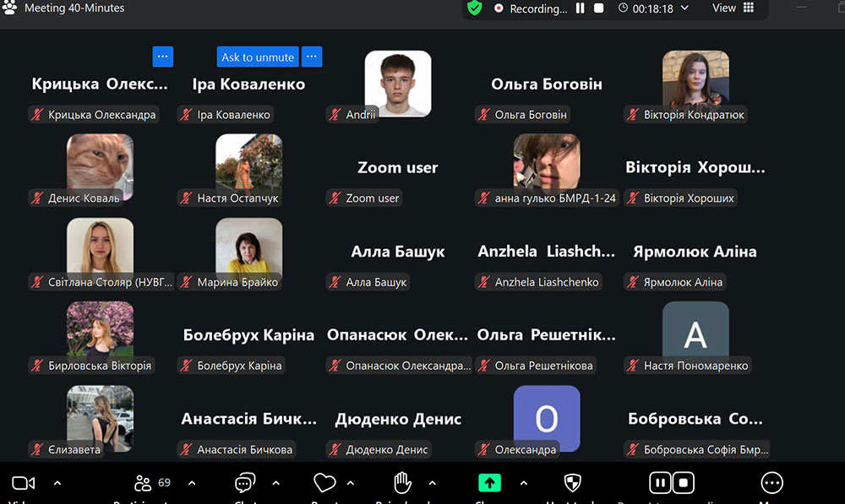This screenshot has width=845, height=504.
Task: Click the green Share screen icon
Action: point(489,483)
